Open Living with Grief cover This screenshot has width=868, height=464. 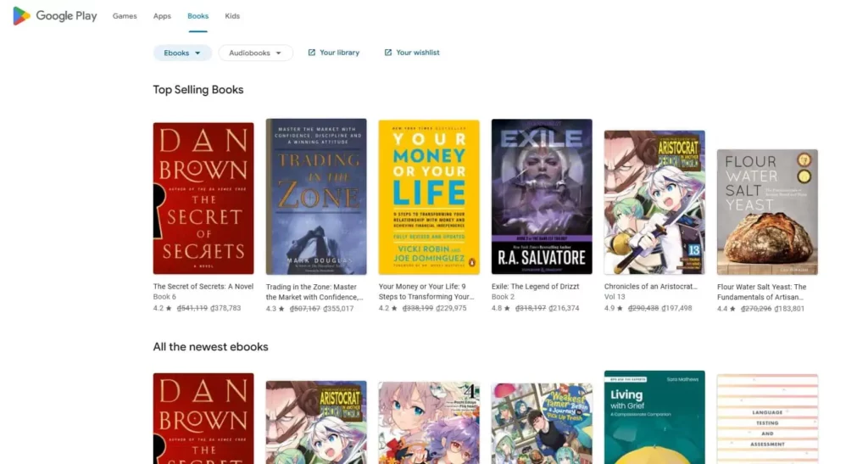pyautogui.click(x=655, y=417)
